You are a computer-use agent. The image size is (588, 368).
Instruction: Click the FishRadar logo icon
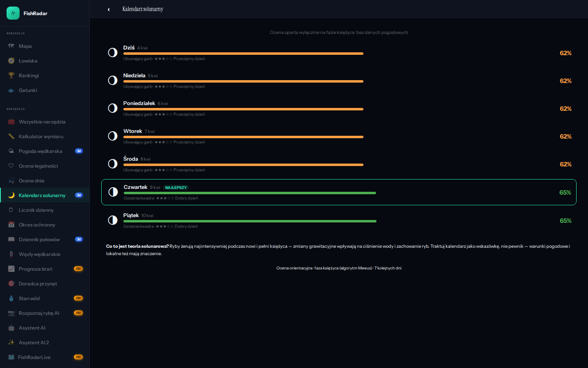[13, 13]
